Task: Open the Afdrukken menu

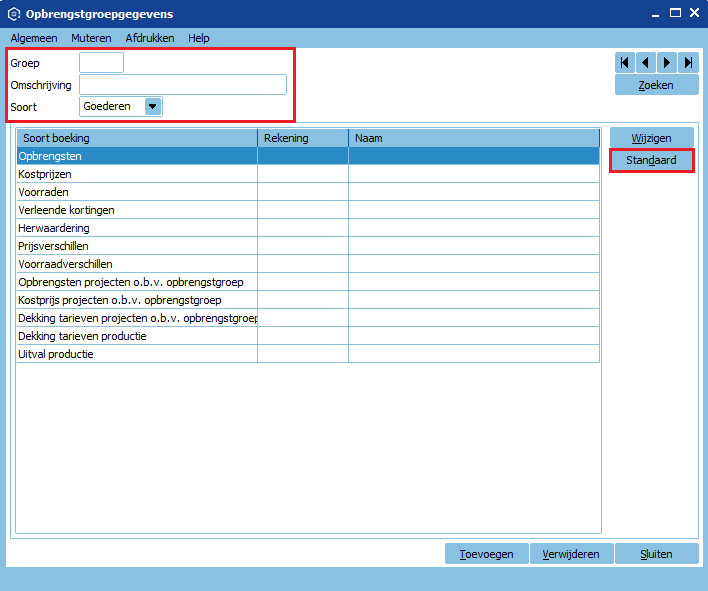Action: click(x=150, y=38)
